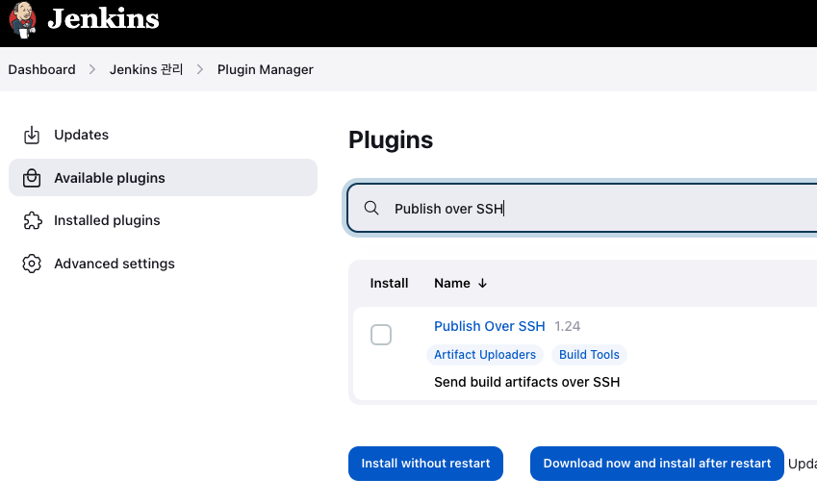Viewport: 817px width, 504px height.
Task: Click the Installed plugins puzzle piece icon
Action: coord(33,221)
